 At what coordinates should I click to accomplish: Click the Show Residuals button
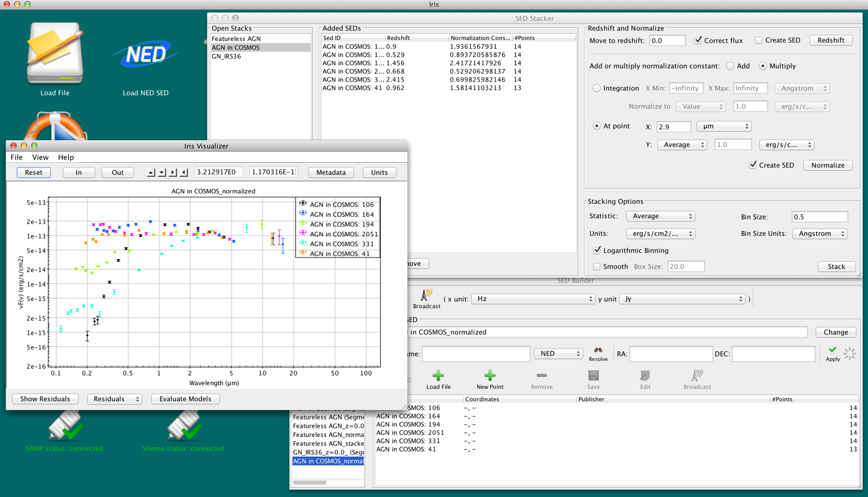[45, 399]
